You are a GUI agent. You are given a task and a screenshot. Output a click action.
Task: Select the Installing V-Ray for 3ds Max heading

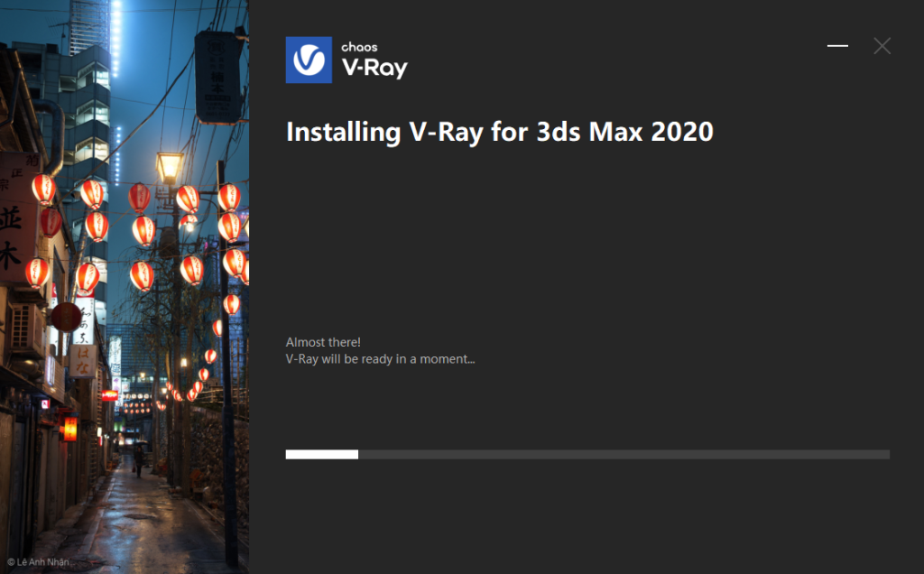click(x=499, y=132)
